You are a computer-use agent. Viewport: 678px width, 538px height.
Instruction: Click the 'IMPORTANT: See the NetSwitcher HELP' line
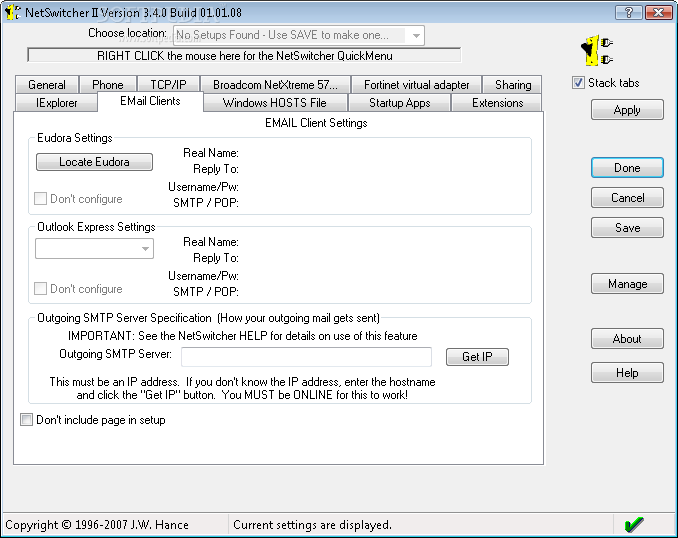point(243,336)
